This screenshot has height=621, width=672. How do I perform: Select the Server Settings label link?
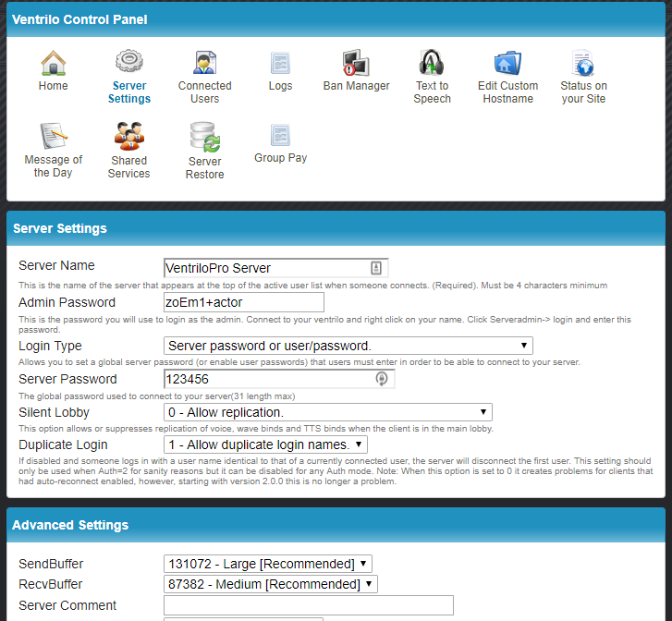pyautogui.click(x=129, y=92)
